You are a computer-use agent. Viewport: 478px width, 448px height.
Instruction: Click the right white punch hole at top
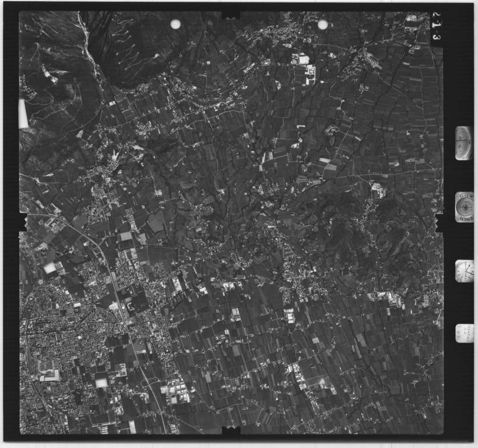323,24
